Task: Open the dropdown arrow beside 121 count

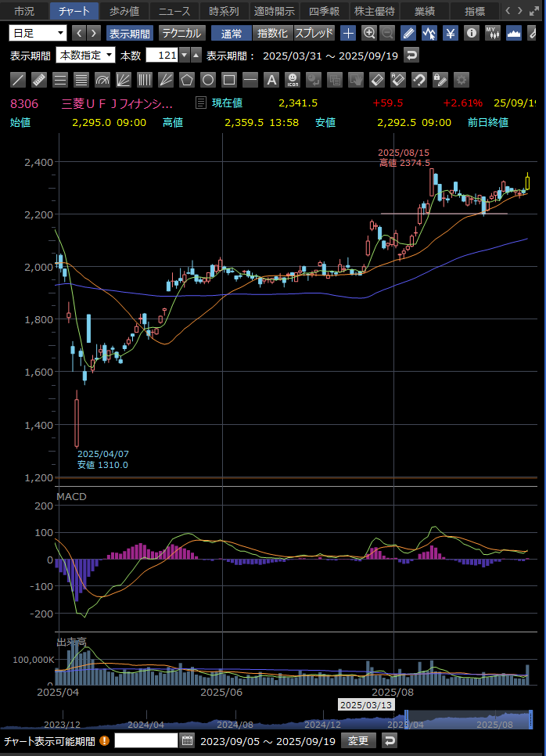Action: [x=184, y=55]
